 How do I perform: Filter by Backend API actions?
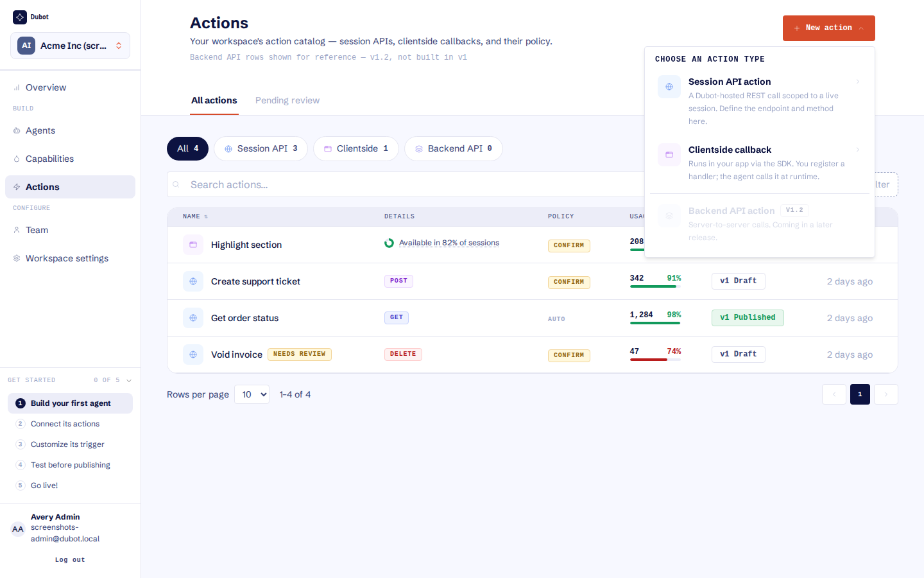click(454, 148)
